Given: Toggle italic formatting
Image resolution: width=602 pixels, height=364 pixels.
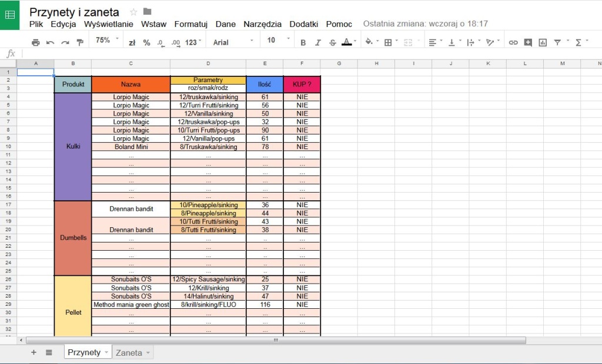Looking at the screenshot, I should click(x=317, y=43).
